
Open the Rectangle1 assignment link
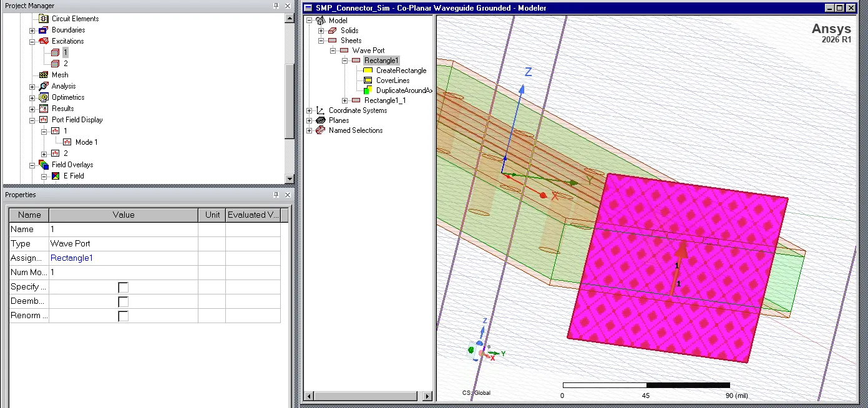click(x=72, y=258)
